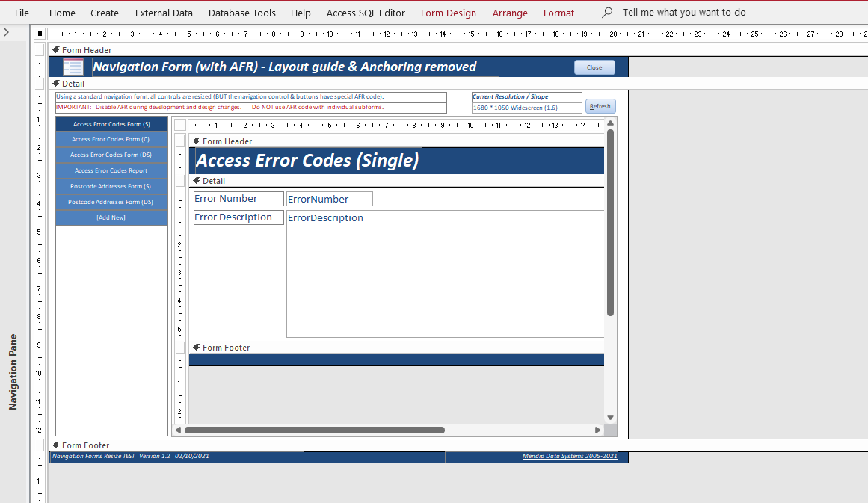This screenshot has width=868, height=503.
Task: Select Access Error Codes Form (C) navigation button
Action: 112,140
